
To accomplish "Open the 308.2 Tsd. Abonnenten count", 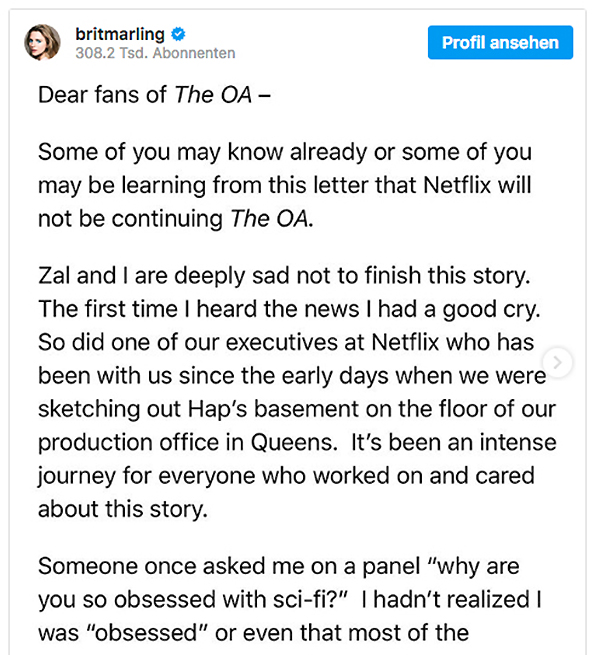I will coord(155,53).
